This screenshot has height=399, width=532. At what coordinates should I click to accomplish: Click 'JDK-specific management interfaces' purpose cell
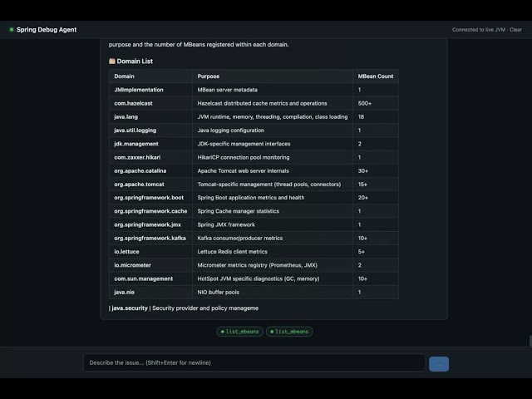pos(273,144)
